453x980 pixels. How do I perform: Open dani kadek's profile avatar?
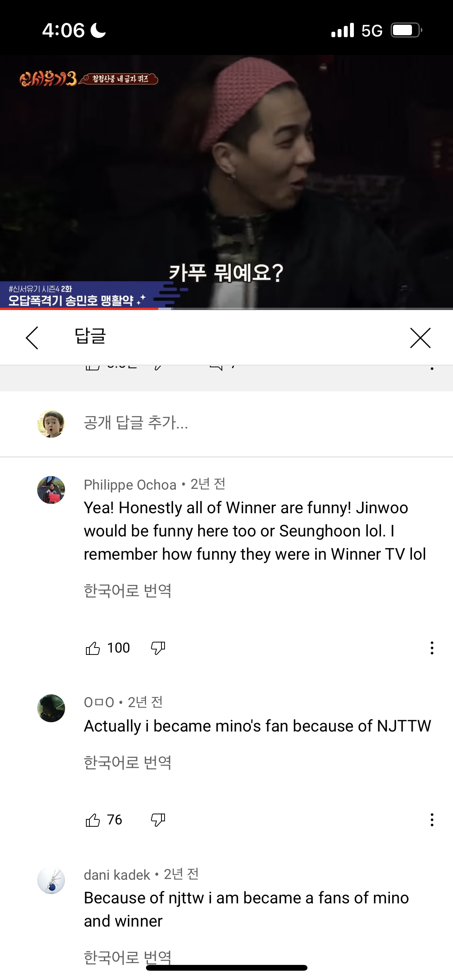point(51,880)
